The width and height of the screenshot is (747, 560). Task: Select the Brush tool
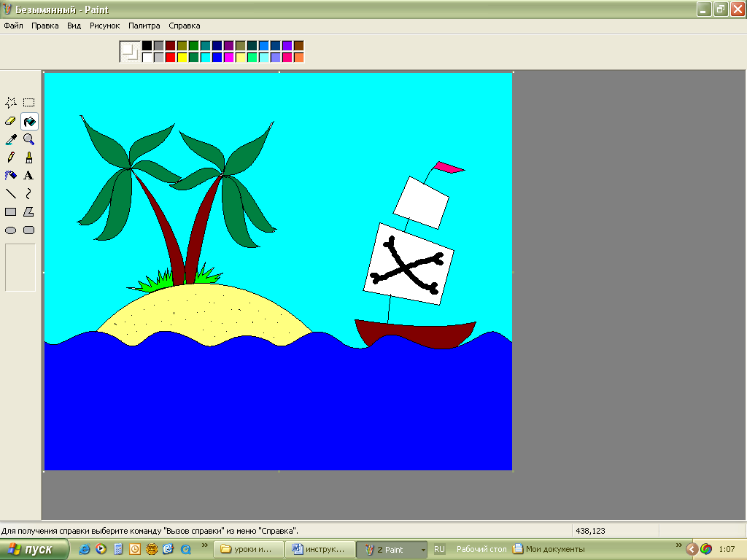pos(29,157)
